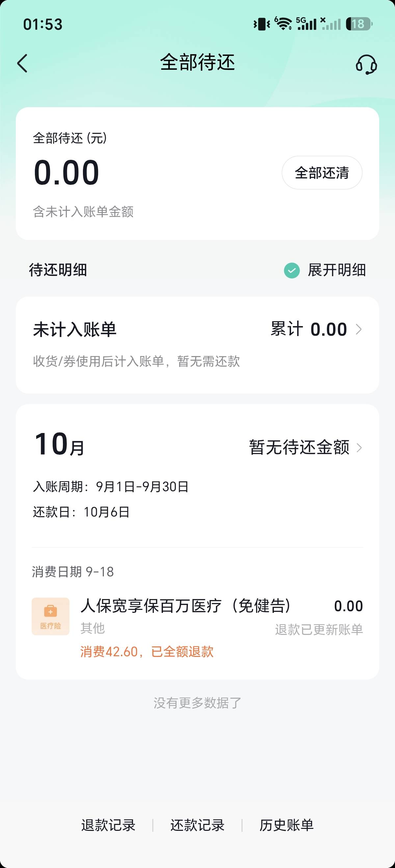Image resolution: width=395 pixels, height=868 pixels.
Task: Open 累计 0.00 details
Action: [309, 329]
